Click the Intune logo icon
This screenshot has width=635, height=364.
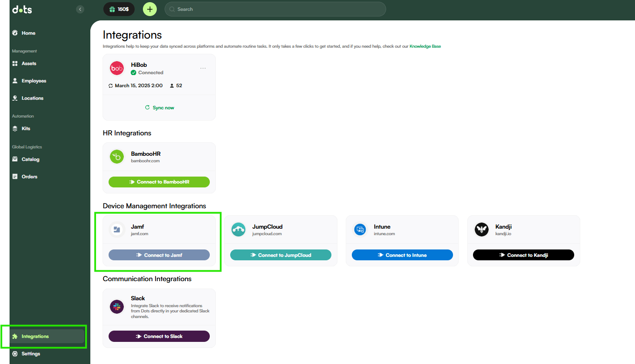click(x=360, y=230)
